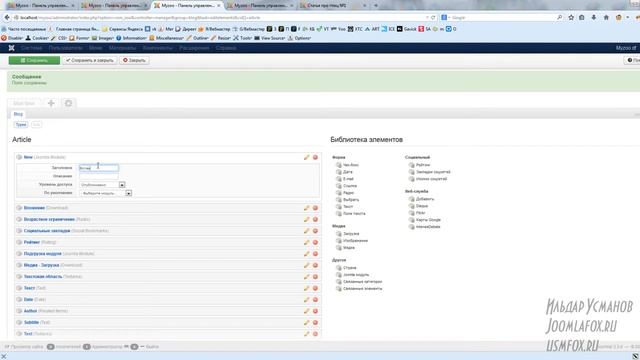Bookmark page with the star icon

click(x=571, y=18)
